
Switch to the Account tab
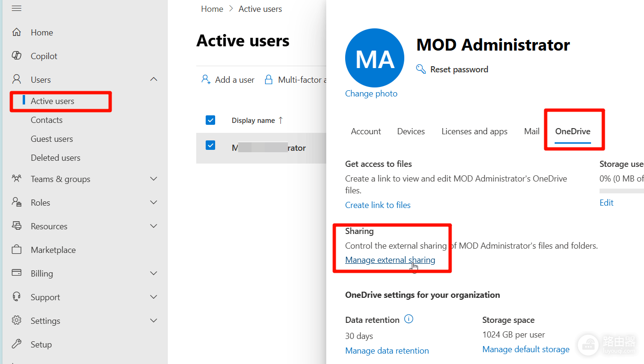366,131
